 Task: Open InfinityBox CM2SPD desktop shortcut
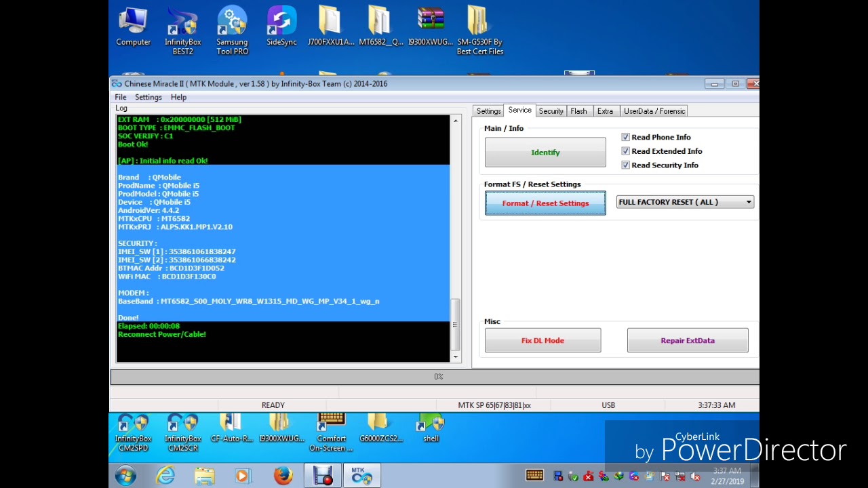[x=133, y=433]
